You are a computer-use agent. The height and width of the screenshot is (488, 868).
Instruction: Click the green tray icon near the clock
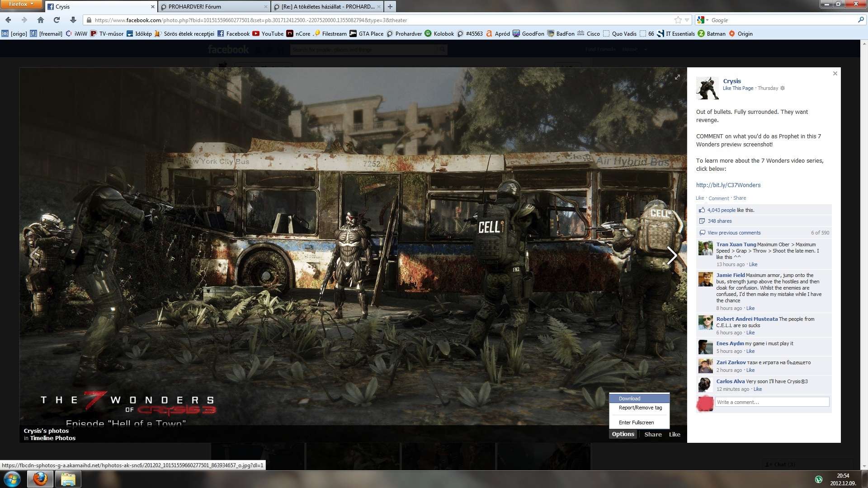(x=818, y=479)
